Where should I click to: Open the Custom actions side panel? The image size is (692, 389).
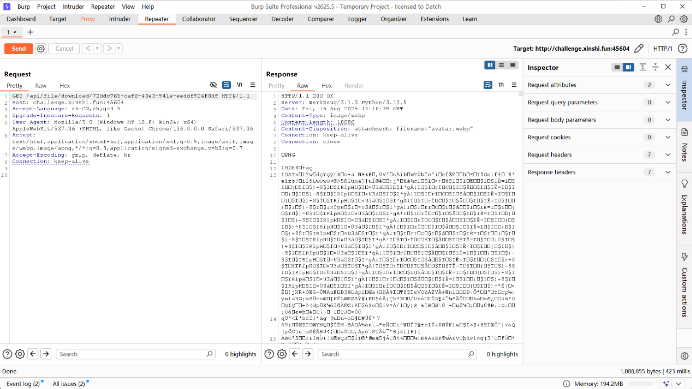[x=684, y=285]
